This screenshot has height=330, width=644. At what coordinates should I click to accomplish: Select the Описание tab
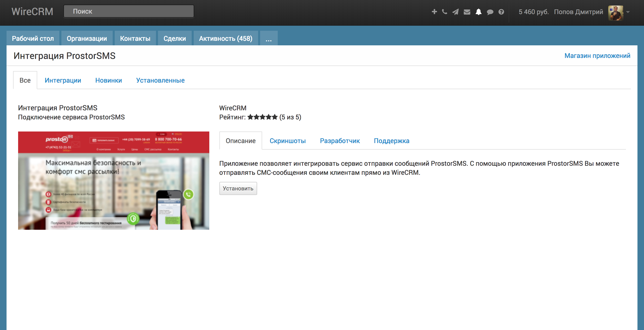pos(240,141)
